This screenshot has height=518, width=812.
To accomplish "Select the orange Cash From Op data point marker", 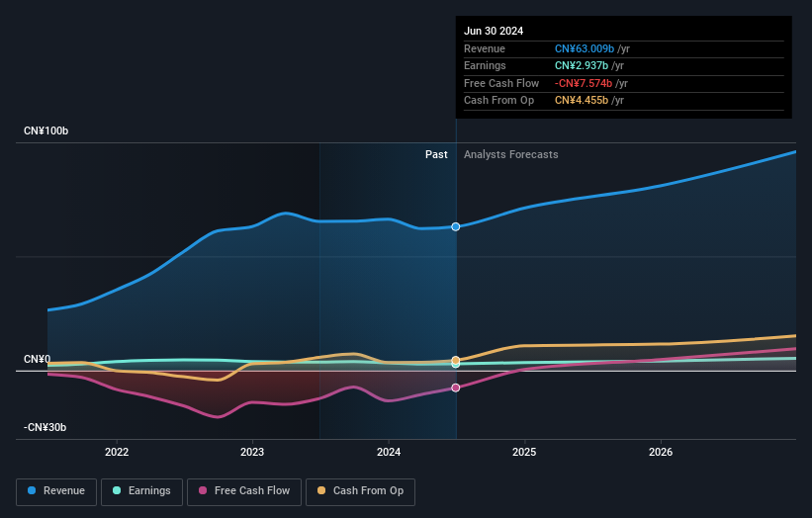I will [456, 360].
